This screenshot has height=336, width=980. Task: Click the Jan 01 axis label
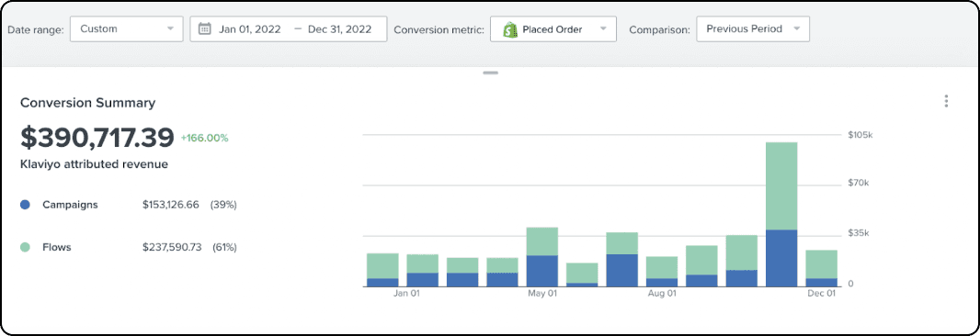(x=407, y=293)
